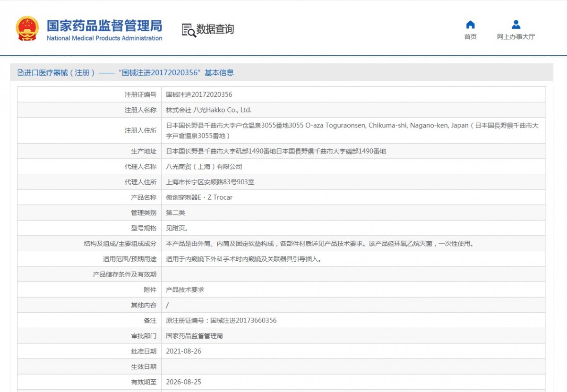Open 网上办事大厅 link text

(516, 37)
